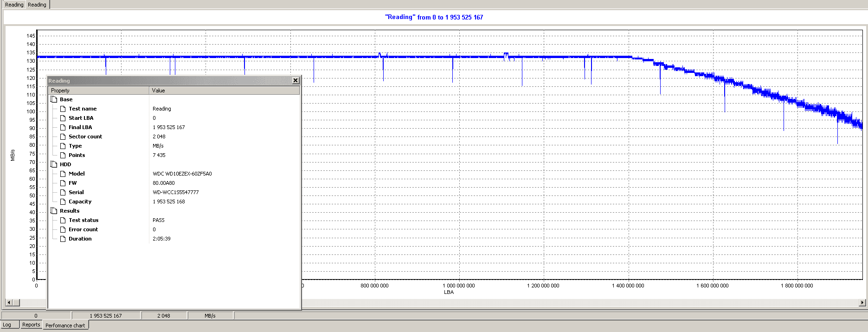868x332 pixels.
Task: Click the Final LBA property label
Action: 80,127
